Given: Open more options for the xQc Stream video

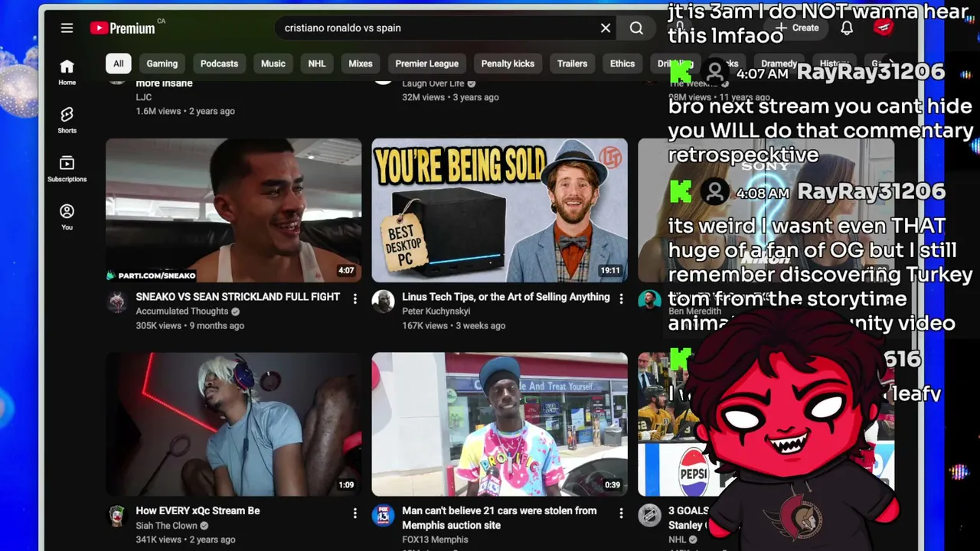Looking at the screenshot, I should pos(354,513).
